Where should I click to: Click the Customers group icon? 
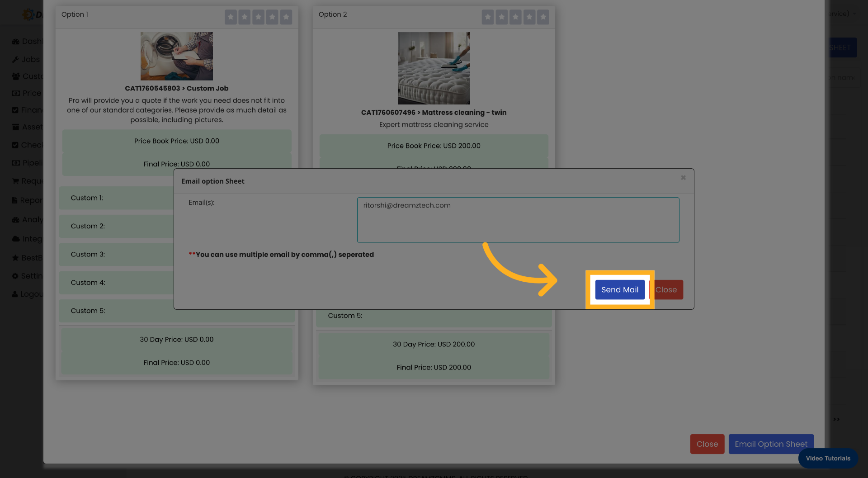tap(16, 76)
